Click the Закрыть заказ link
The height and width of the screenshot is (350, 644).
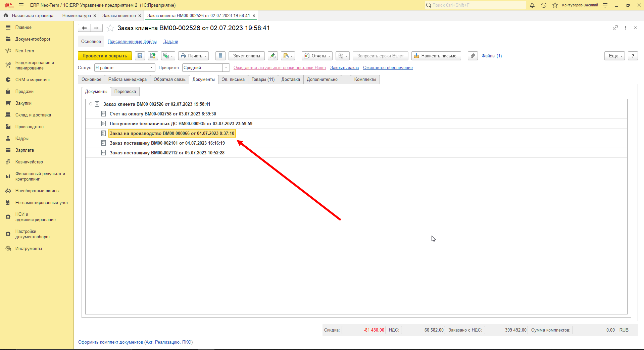point(344,68)
